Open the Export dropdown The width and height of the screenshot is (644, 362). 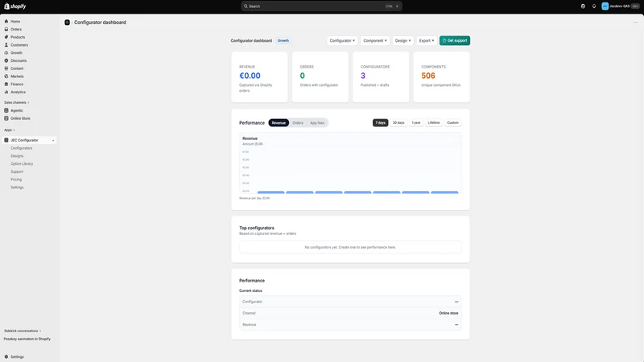pos(427,41)
